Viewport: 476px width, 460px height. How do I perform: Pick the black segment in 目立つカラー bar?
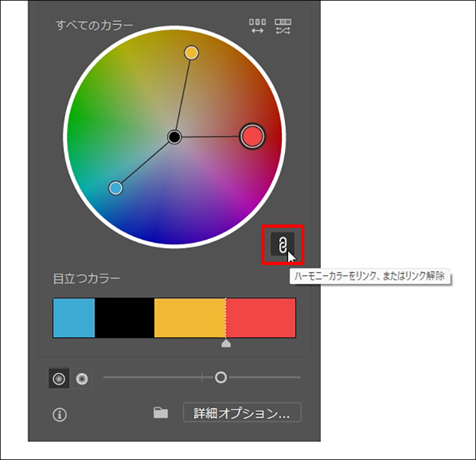[x=124, y=318]
